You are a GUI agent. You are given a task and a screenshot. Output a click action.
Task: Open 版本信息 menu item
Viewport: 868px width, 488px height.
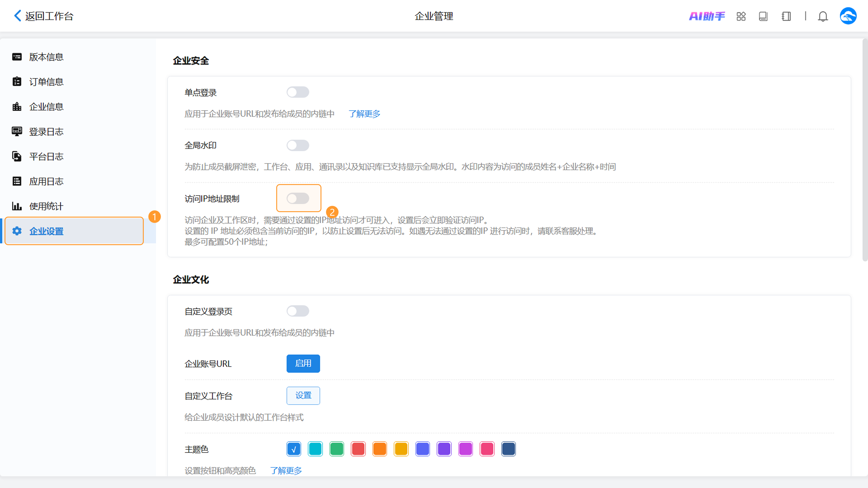(x=78, y=57)
